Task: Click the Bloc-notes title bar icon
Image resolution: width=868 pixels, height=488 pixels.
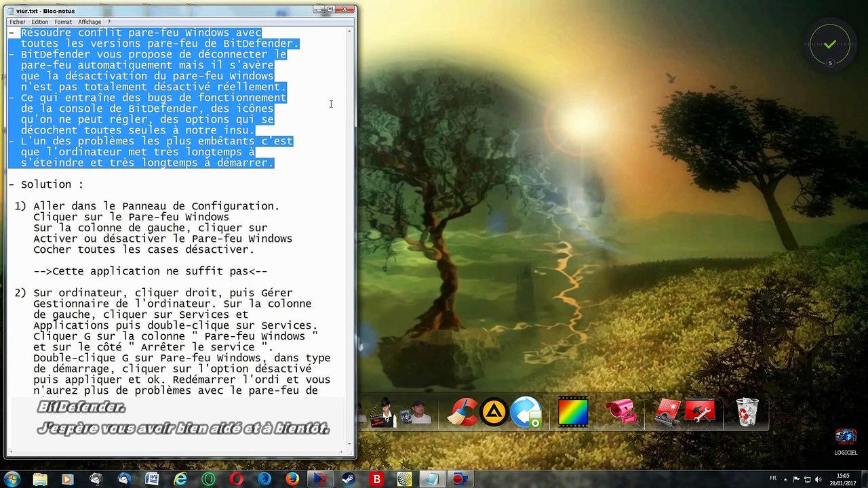Action: click(11, 11)
